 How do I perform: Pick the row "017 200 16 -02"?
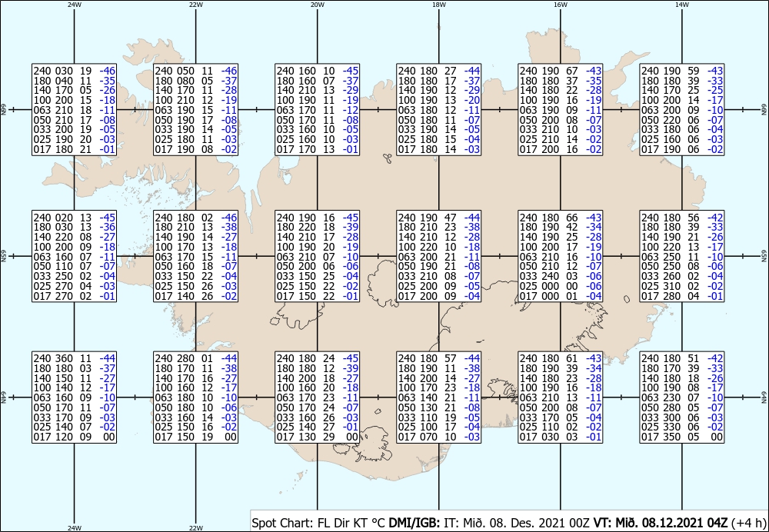(561, 149)
